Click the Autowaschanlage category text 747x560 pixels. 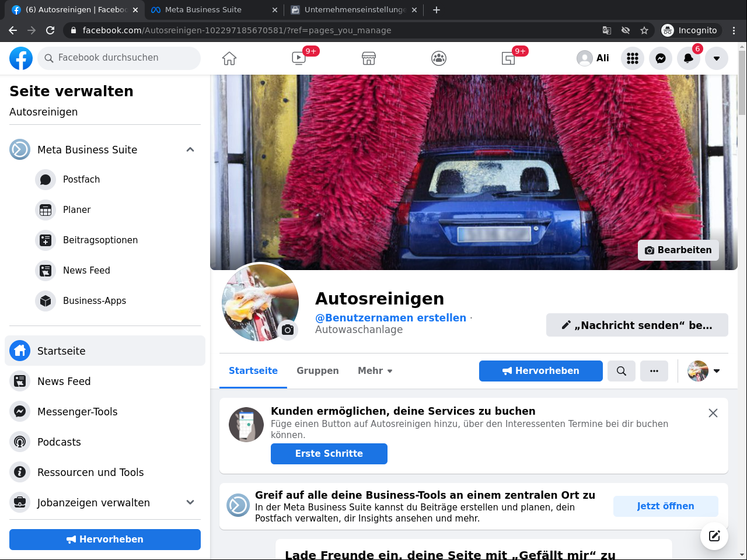(359, 330)
